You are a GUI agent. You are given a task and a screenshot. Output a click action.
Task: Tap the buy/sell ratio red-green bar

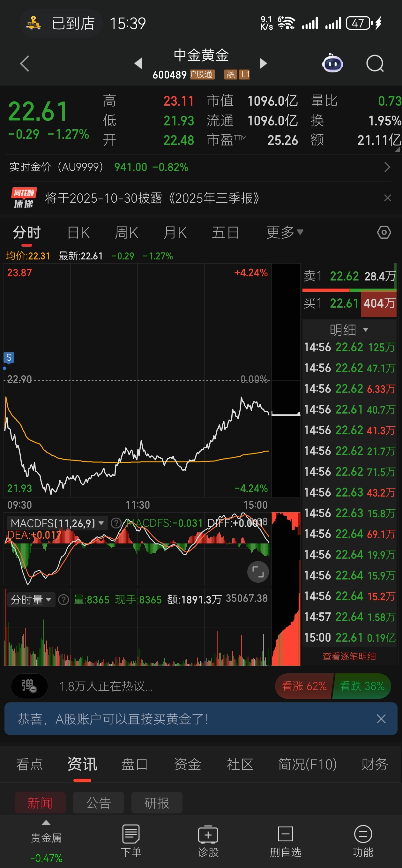tap(349, 290)
